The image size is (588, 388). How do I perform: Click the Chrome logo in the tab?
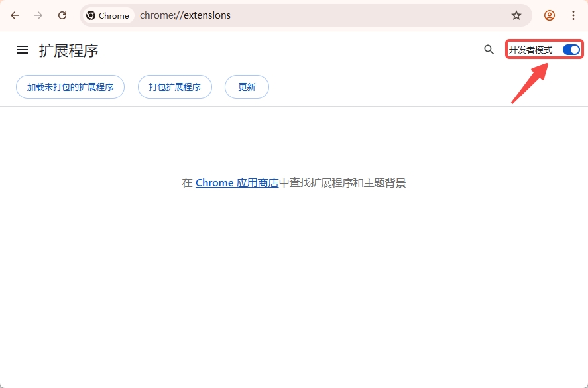click(x=89, y=15)
